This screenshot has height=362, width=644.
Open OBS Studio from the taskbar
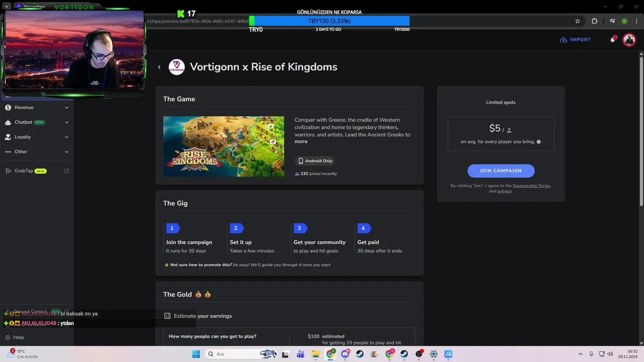pyautogui.click(x=419, y=354)
